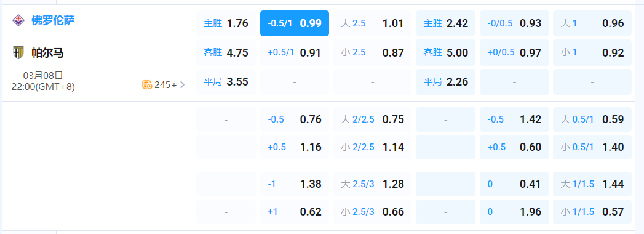The height and width of the screenshot is (234, 644).
Task: Pick the -0.5 handicap at 1.42
Action: pos(514,119)
